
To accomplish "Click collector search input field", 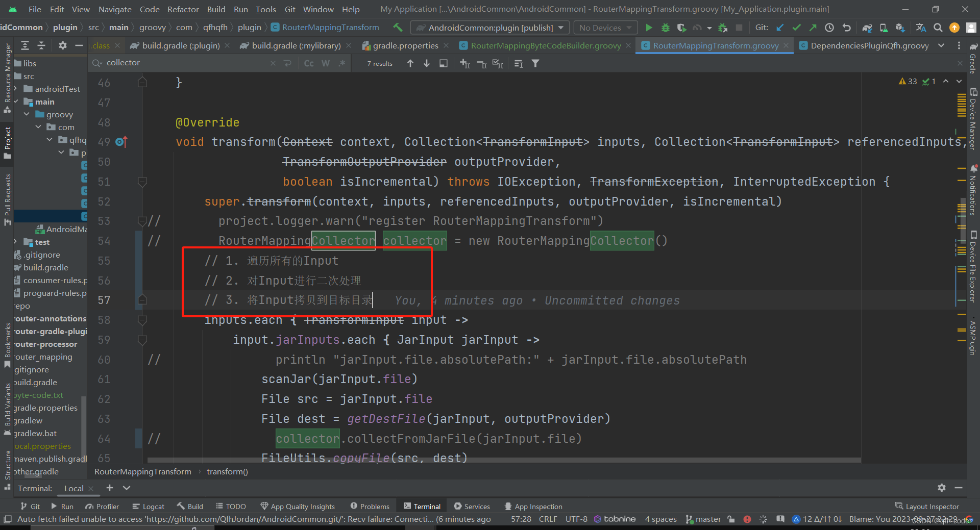I will pos(186,63).
